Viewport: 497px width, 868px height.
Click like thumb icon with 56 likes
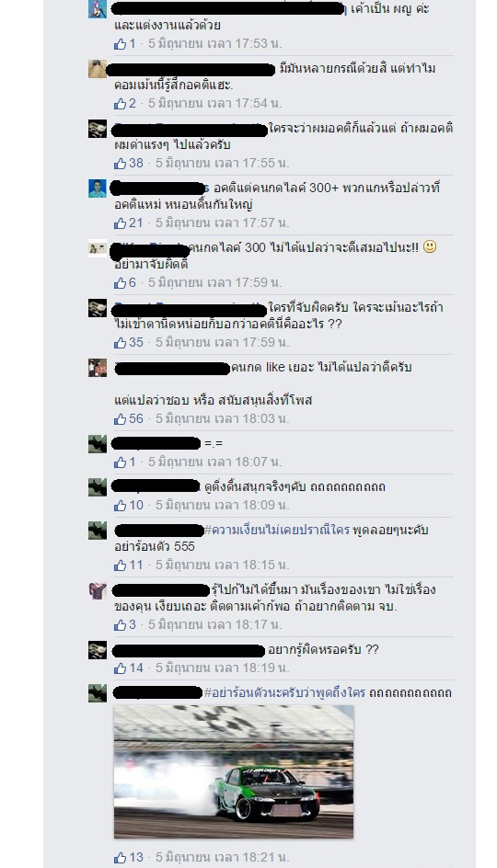pyautogui.click(x=121, y=419)
